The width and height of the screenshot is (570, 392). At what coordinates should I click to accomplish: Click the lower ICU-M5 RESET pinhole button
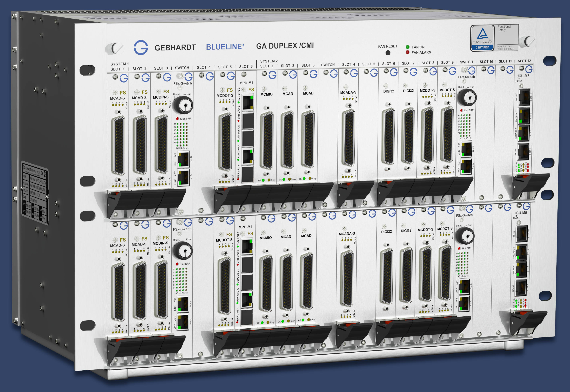coord(516,216)
